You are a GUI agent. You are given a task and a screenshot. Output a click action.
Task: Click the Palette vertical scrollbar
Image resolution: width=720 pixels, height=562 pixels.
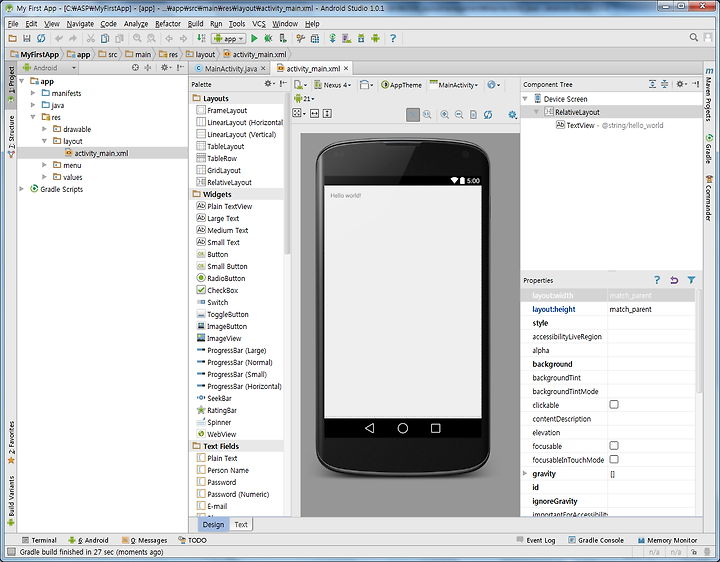coord(287,174)
